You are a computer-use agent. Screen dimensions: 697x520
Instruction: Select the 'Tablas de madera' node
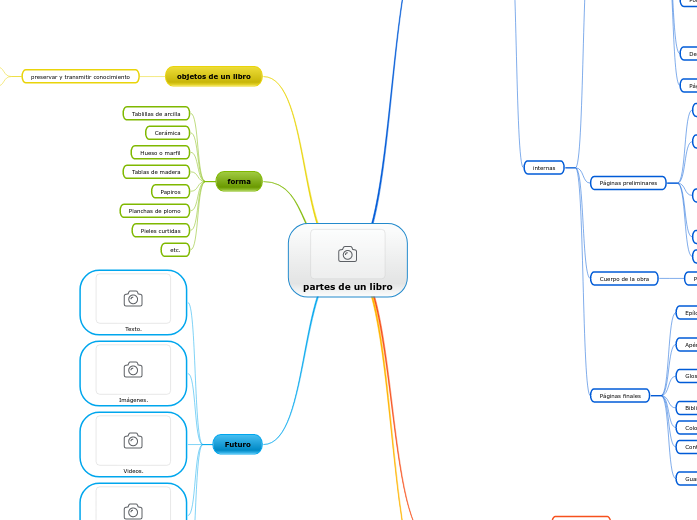coord(156,172)
